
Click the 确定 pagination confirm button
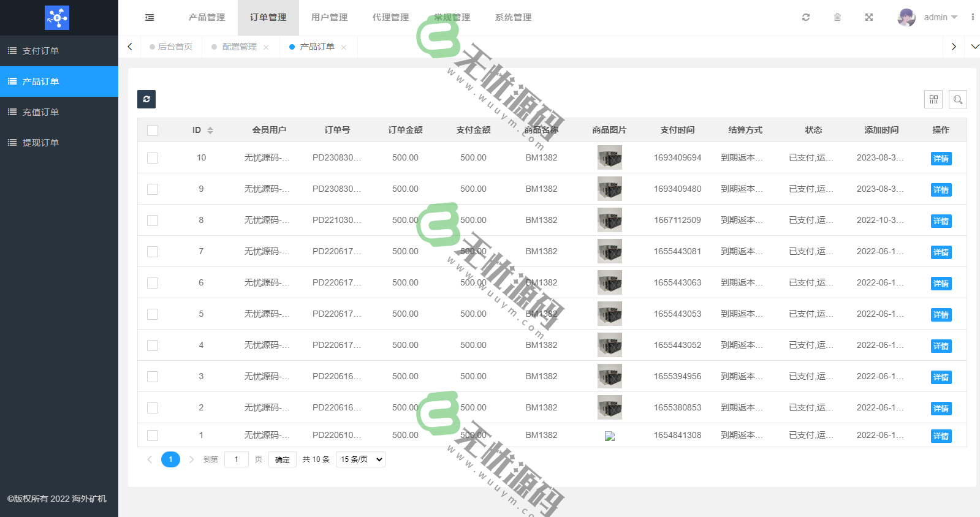pyautogui.click(x=283, y=459)
